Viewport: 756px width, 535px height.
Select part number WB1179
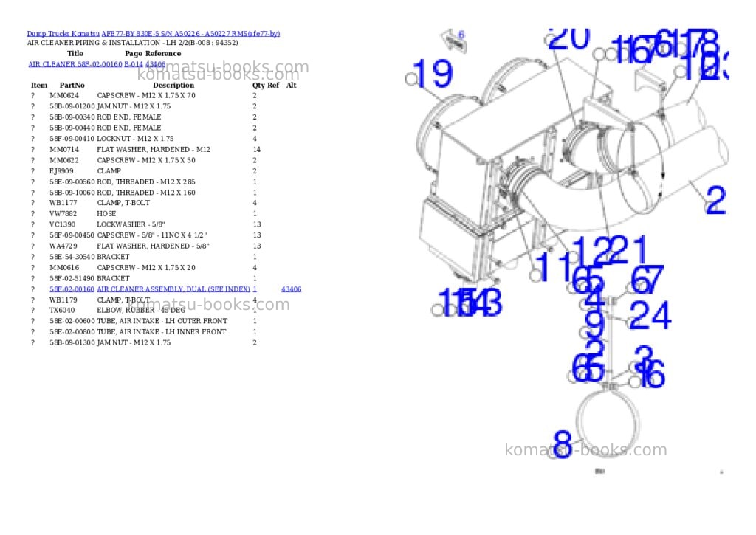coord(63,300)
